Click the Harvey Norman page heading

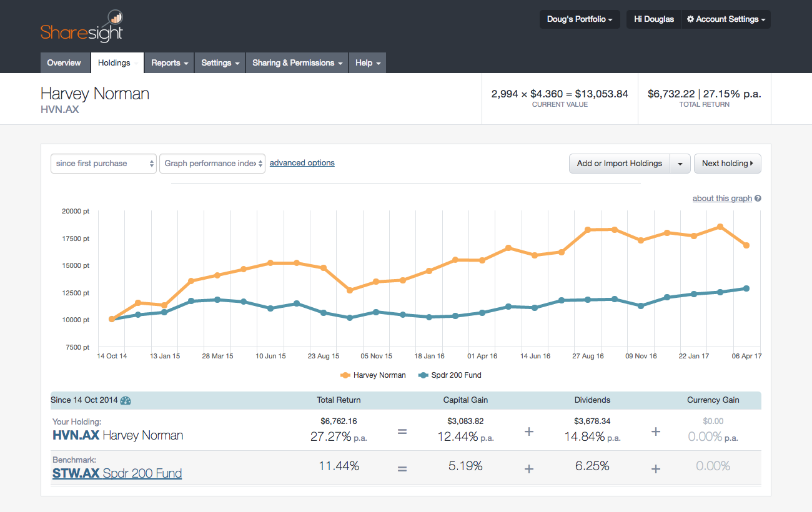[95, 94]
